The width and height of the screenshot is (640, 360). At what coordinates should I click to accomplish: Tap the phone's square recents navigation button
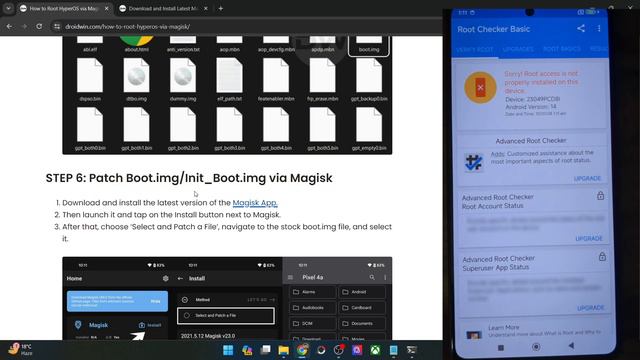[x=501, y=347]
